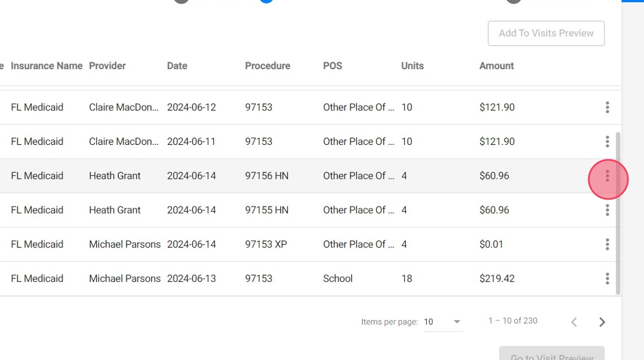The height and width of the screenshot is (360, 644).
Task: Open options menu for 2024-06-12 Claire MacDonald row
Action: pyautogui.click(x=607, y=108)
